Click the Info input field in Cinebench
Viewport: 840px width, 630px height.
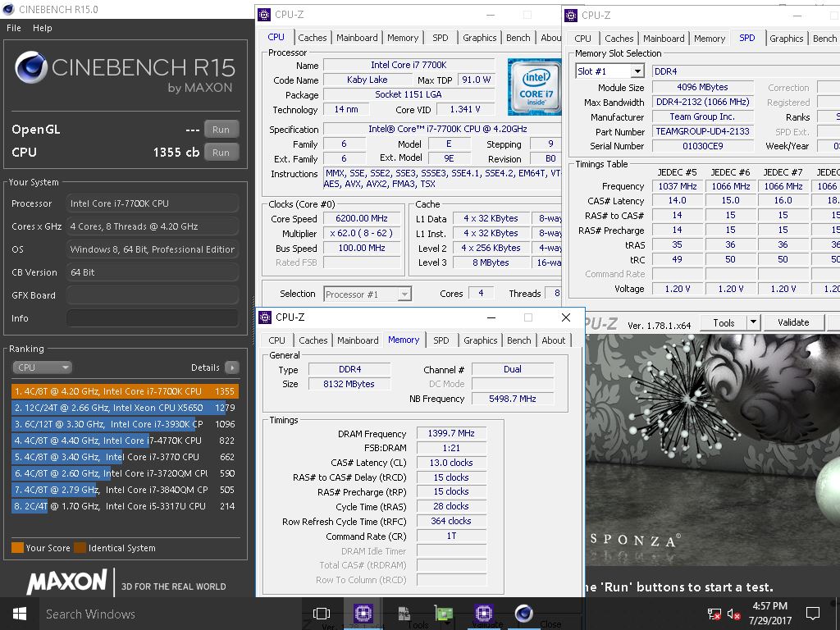pos(153,318)
